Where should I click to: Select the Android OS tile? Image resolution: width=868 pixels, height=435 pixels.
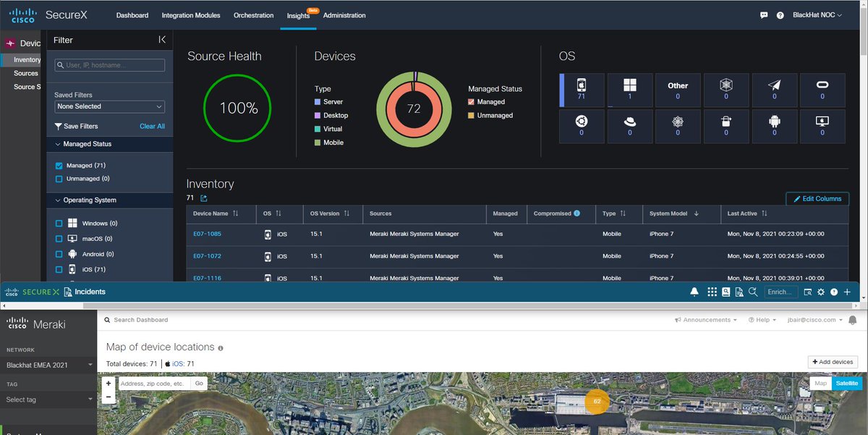click(774, 127)
